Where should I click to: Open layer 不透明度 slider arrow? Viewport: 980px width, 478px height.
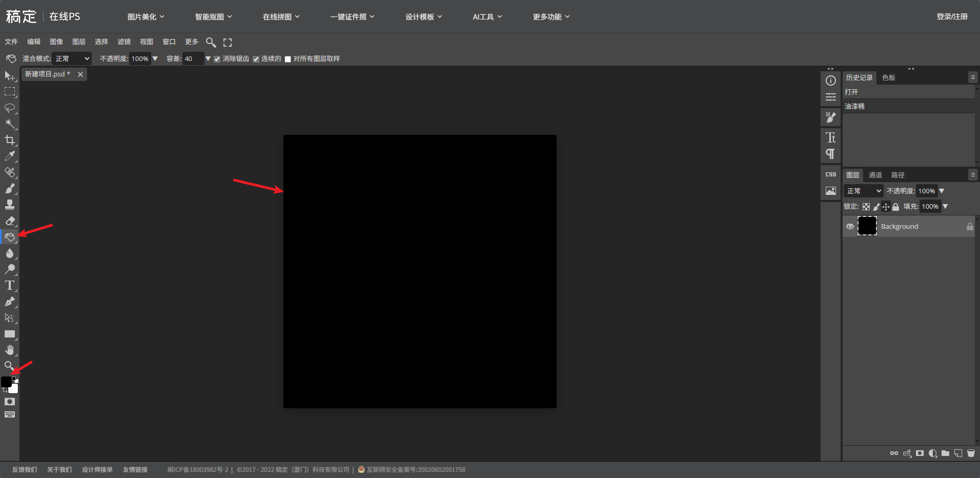click(x=942, y=191)
